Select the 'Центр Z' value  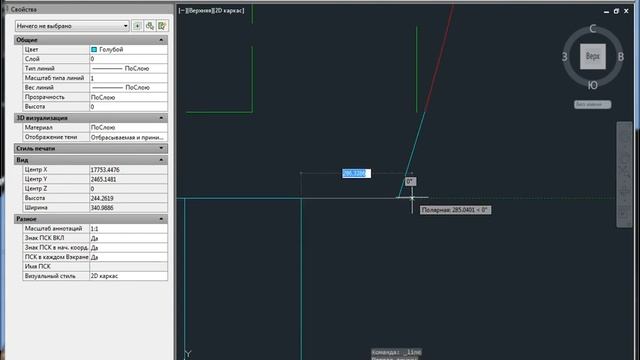click(x=128, y=189)
